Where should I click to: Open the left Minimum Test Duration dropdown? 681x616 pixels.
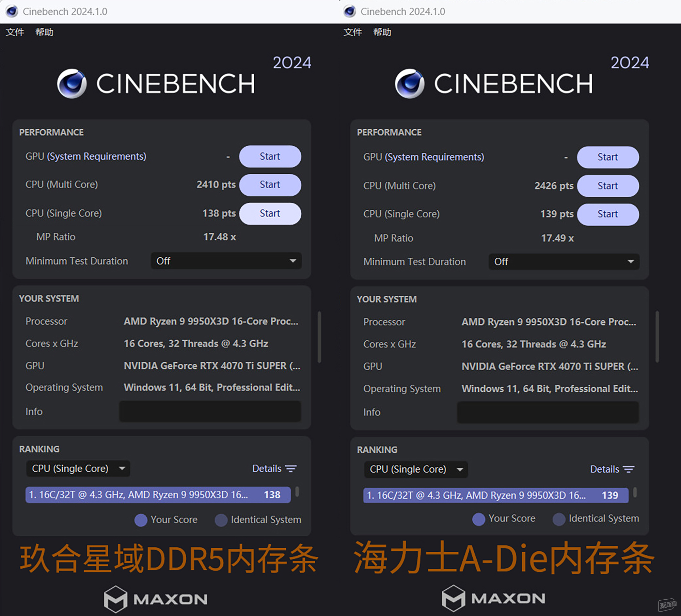tap(226, 261)
